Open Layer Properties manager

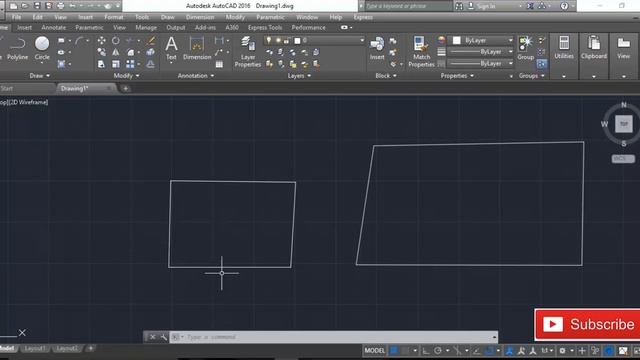click(247, 51)
